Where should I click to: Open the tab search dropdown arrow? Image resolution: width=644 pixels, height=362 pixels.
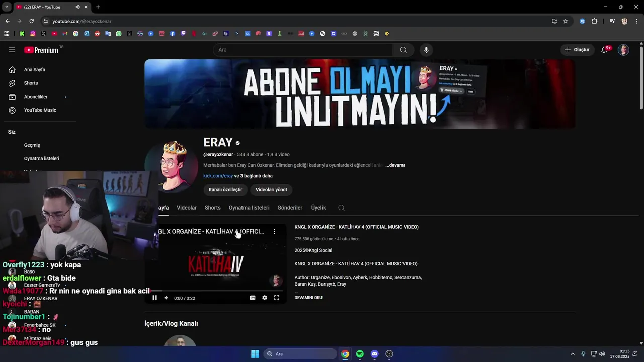tap(6, 7)
